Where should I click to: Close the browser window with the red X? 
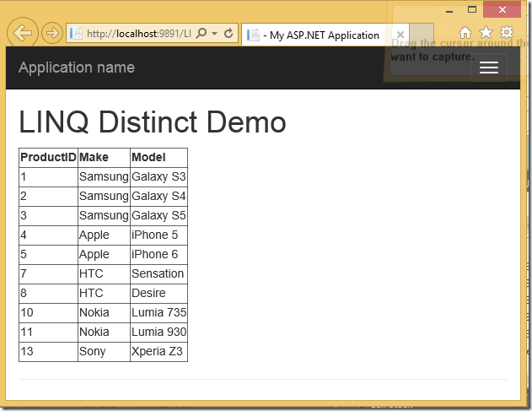click(502, 9)
